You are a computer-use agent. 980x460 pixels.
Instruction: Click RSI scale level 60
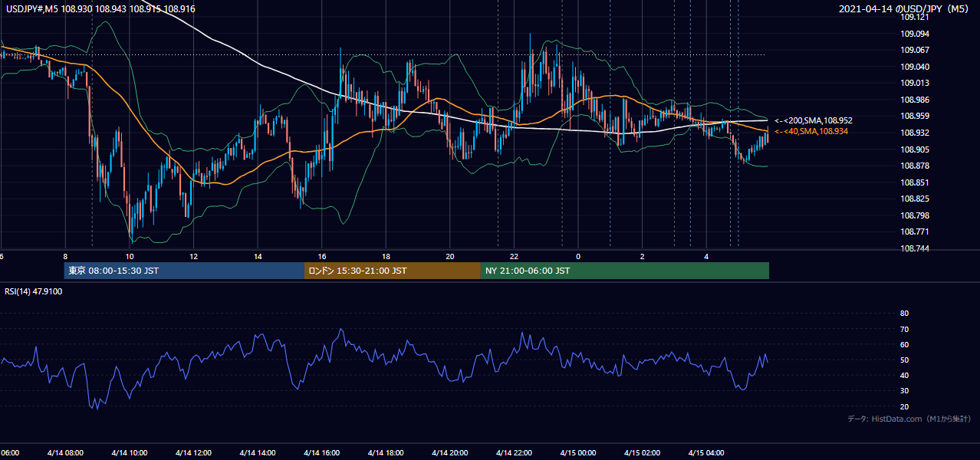pos(904,344)
